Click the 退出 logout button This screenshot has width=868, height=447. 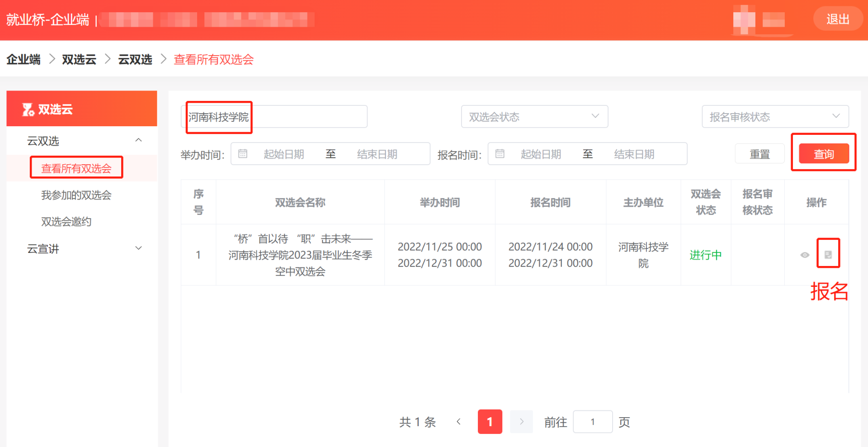tap(838, 19)
